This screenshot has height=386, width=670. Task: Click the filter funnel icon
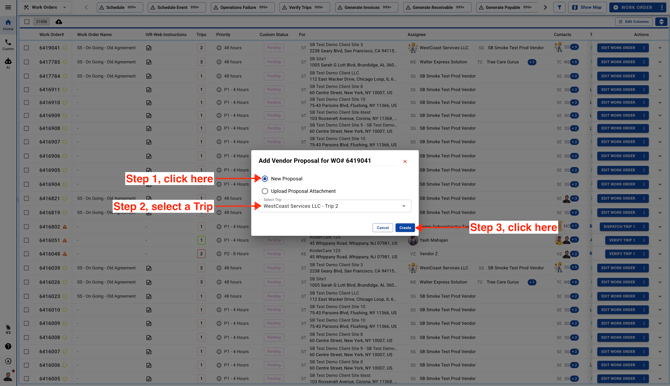(559, 7)
